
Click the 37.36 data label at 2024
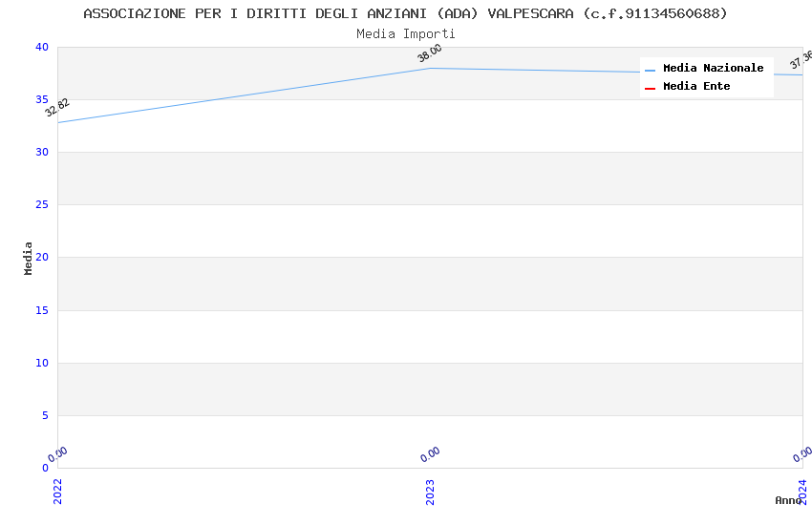point(801,59)
